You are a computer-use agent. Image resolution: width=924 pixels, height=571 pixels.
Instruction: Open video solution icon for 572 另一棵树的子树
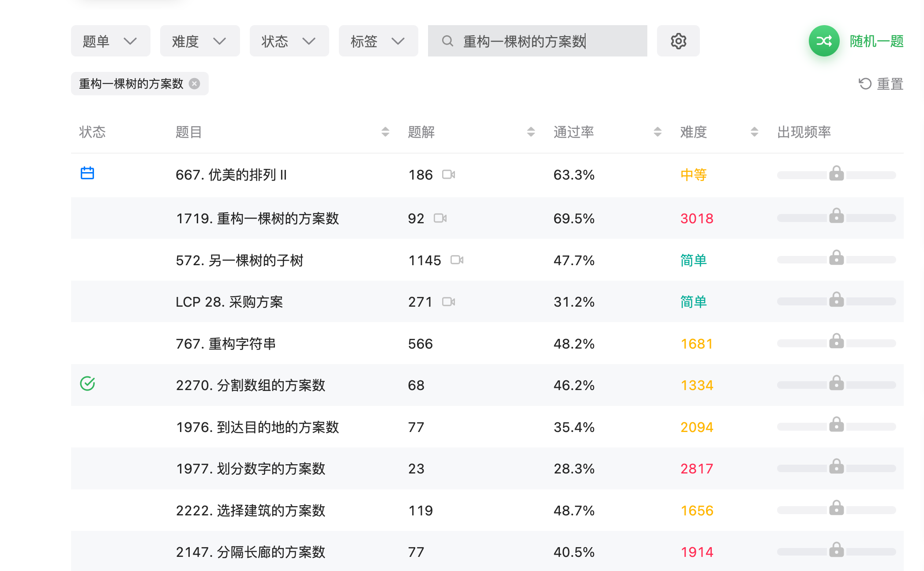click(x=457, y=260)
